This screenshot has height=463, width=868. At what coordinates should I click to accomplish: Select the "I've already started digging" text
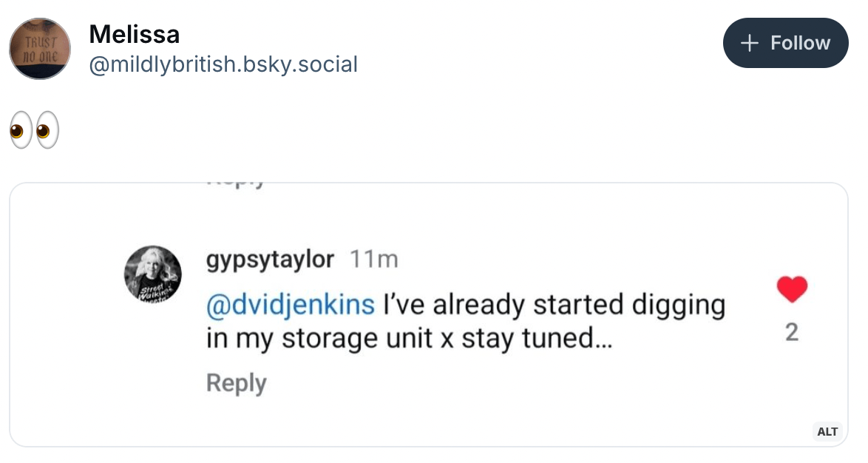point(553,304)
